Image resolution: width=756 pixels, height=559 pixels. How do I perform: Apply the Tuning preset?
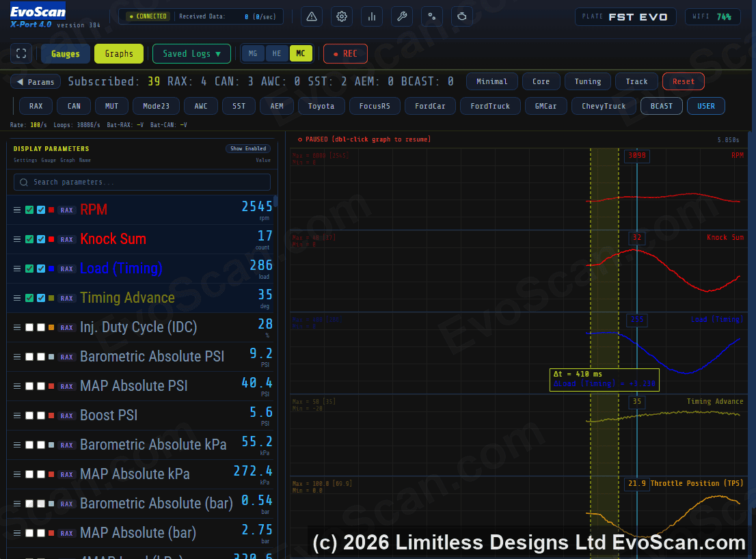[x=588, y=81]
